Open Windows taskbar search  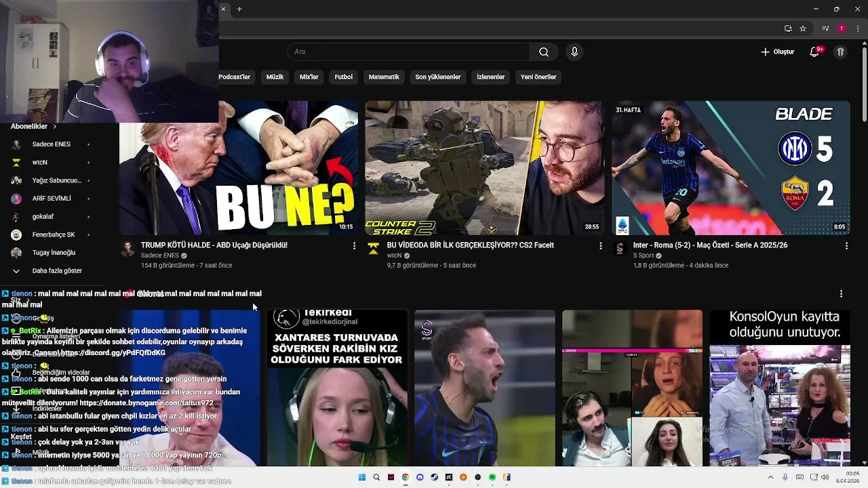[376, 477]
